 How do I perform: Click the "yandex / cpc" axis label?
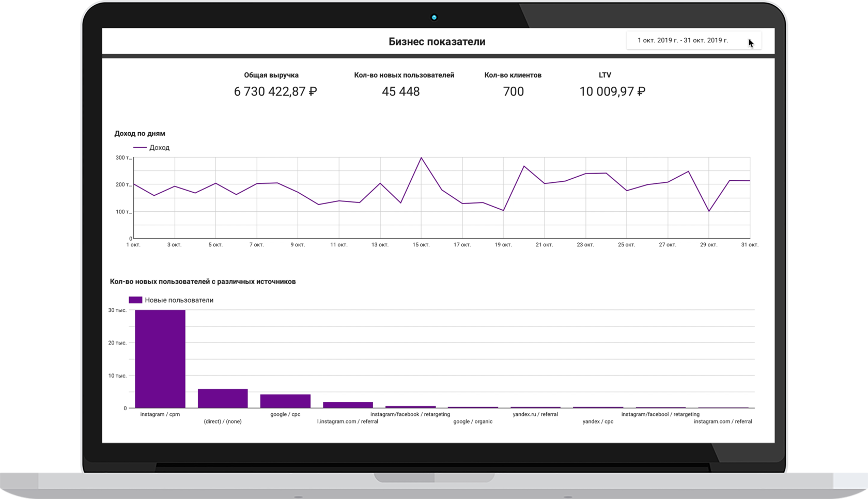coord(598,422)
